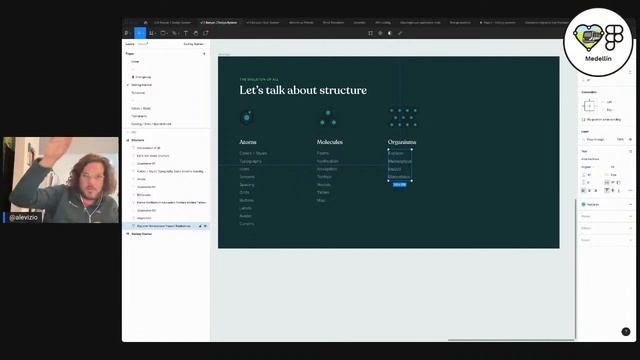Switch to the Layers tab
The image size is (640, 360).
[130, 44]
